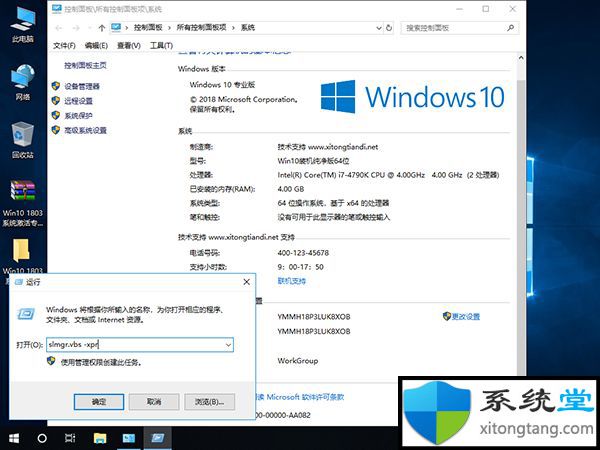Select the processor text Intel Core i7-4790K
Screen dimensions: 600x450
point(388,175)
